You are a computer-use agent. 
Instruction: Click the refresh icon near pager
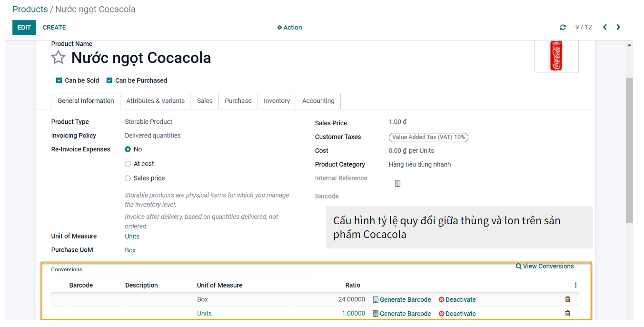[563, 28]
